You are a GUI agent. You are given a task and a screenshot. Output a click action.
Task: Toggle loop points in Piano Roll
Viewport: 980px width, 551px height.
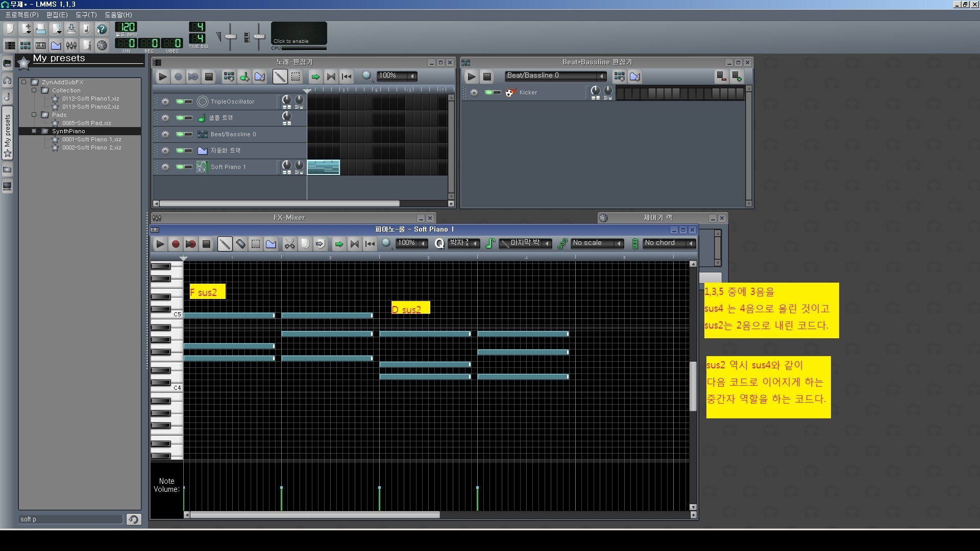pyautogui.click(x=354, y=244)
